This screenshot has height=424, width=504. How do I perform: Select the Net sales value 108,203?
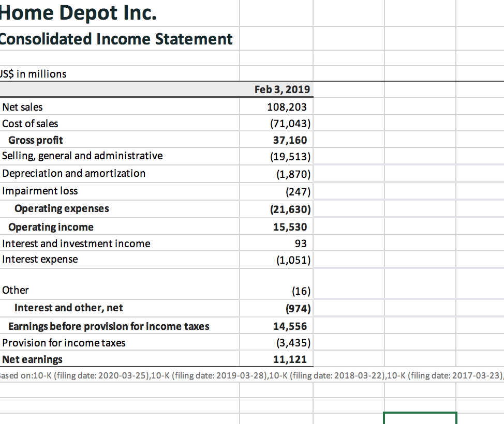[x=276, y=107]
